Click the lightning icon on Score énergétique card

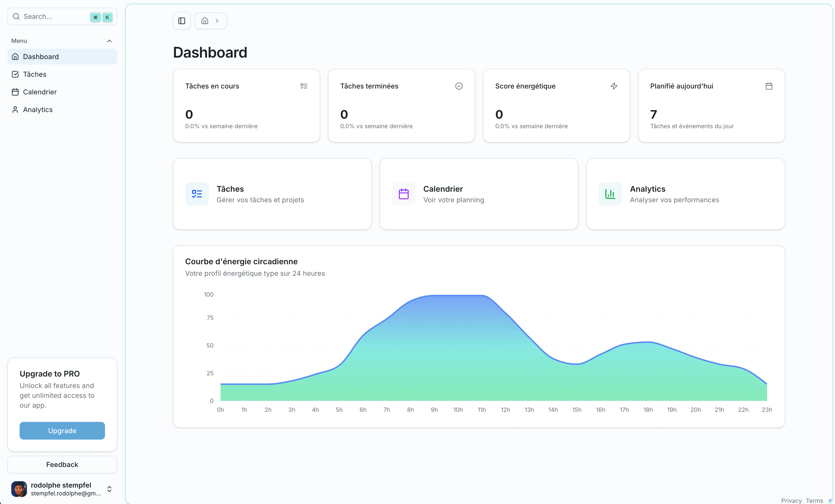[614, 86]
